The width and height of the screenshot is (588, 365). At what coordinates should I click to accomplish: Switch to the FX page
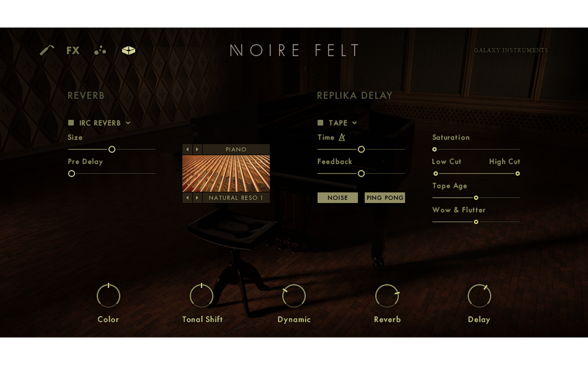(x=73, y=51)
